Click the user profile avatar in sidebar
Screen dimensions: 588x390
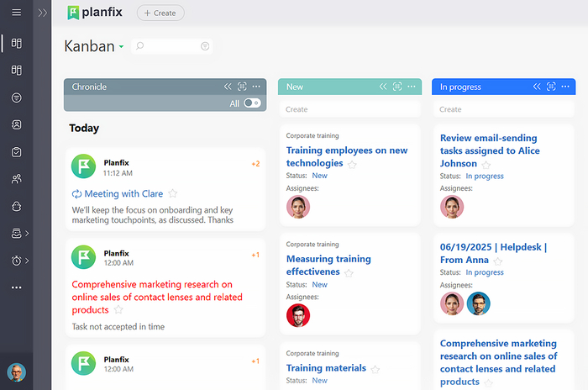click(16, 372)
